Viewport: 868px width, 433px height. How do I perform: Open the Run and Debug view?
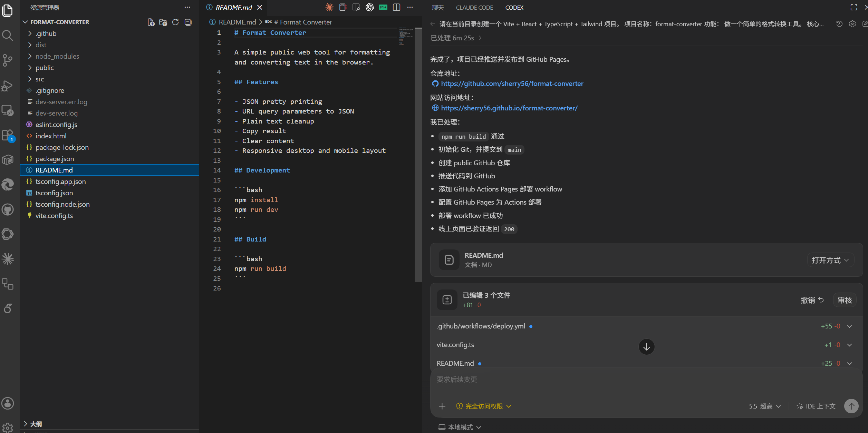[8, 85]
